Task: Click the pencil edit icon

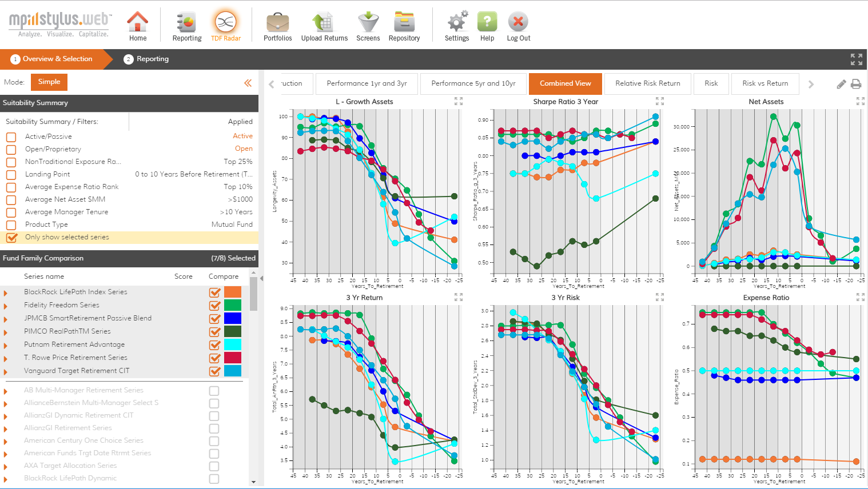Action: pos(841,84)
